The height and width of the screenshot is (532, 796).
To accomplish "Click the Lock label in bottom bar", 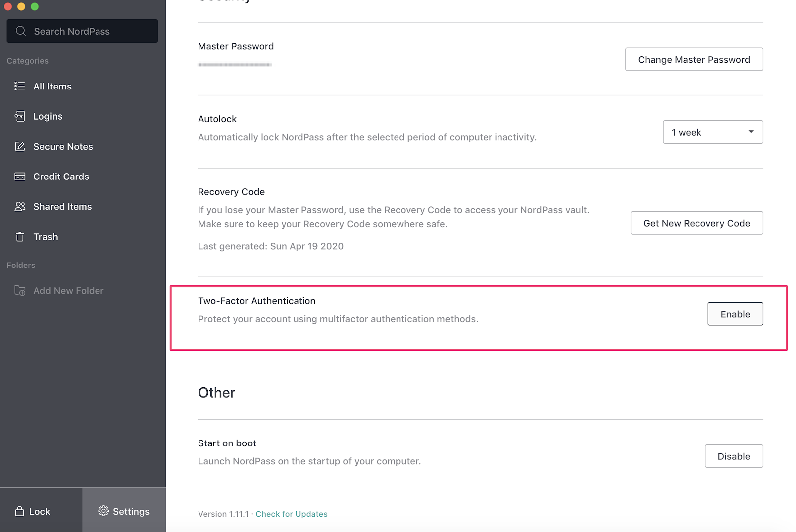I will click(x=40, y=511).
